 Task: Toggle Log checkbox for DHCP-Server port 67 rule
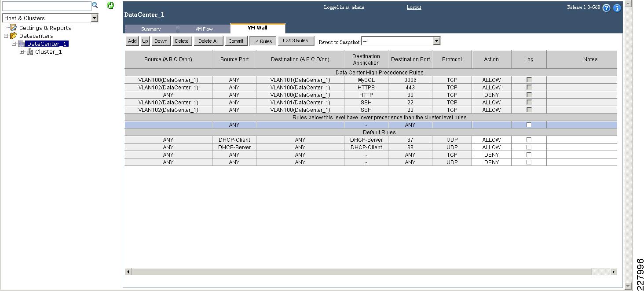pos(529,140)
